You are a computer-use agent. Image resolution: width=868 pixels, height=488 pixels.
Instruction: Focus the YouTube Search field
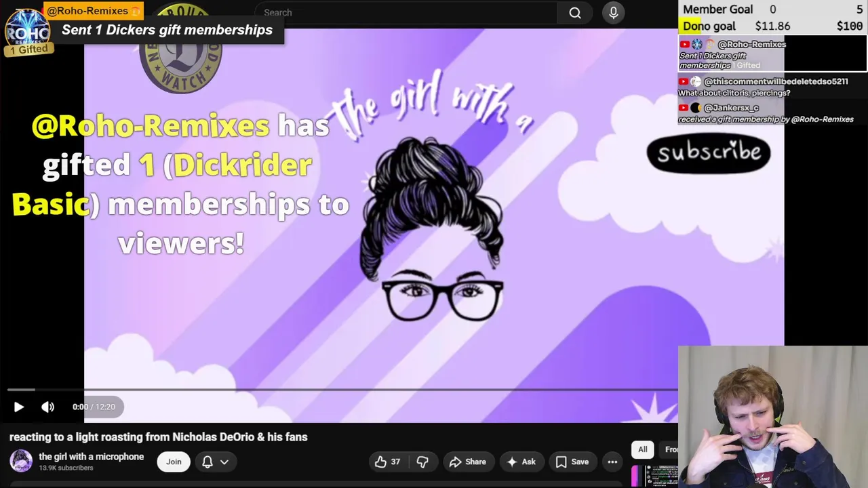coord(407,12)
